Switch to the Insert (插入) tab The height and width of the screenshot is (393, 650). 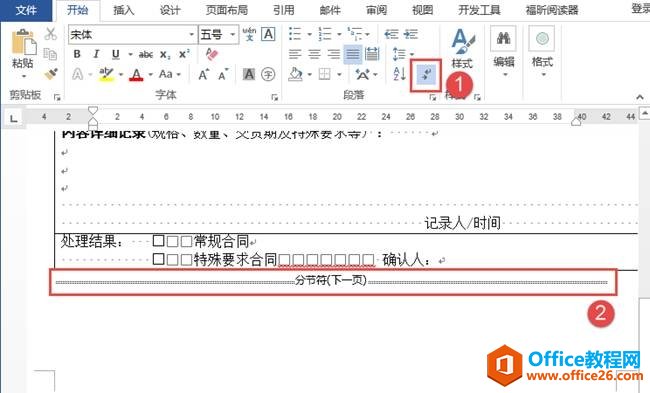(124, 10)
